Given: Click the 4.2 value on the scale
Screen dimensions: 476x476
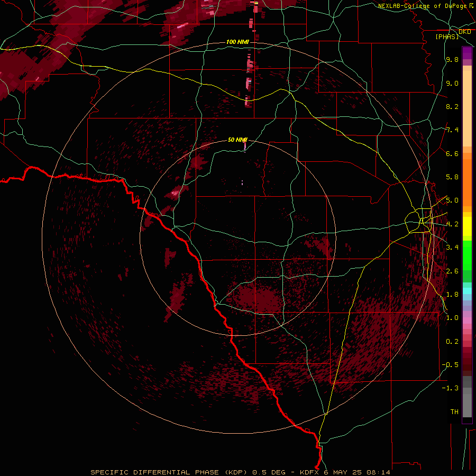Looking at the screenshot, I should click(452, 224).
